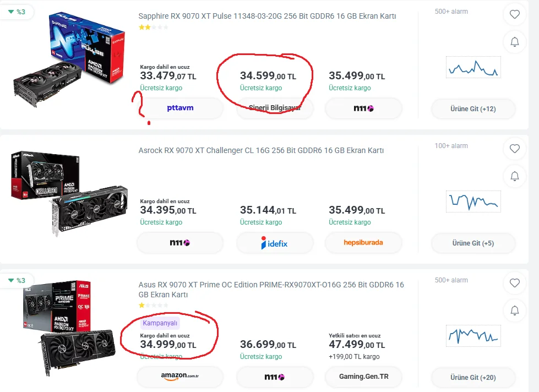The height and width of the screenshot is (392, 539).
Task: Click the Asus Prime product image
Action: pyautogui.click(x=68, y=326)
